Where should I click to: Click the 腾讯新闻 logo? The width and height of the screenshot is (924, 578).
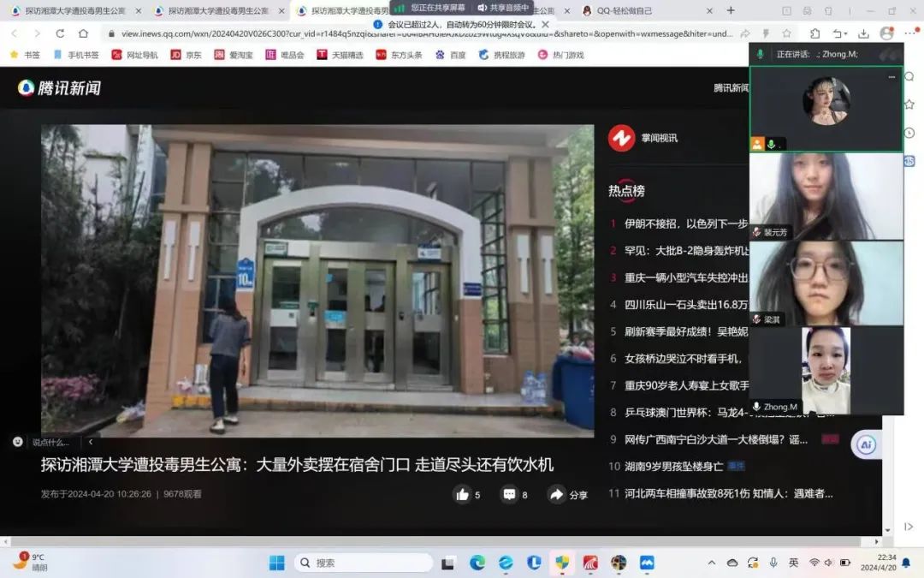coord(60,88)
